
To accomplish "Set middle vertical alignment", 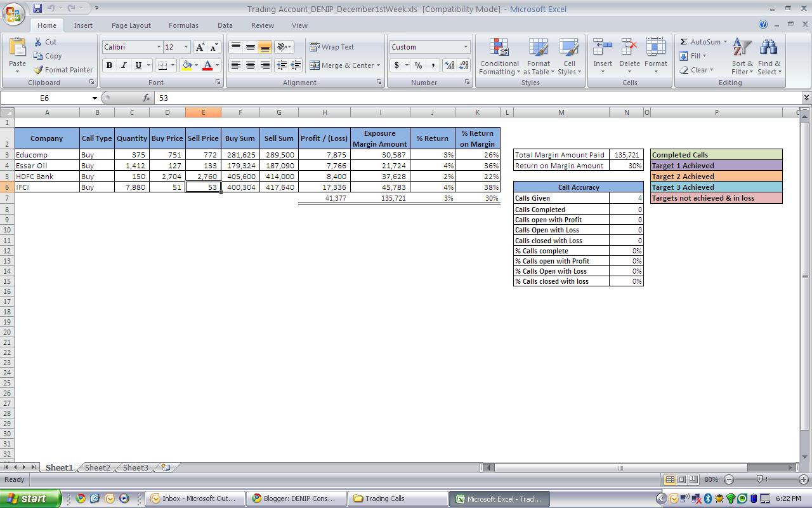I will click(250, 47).
